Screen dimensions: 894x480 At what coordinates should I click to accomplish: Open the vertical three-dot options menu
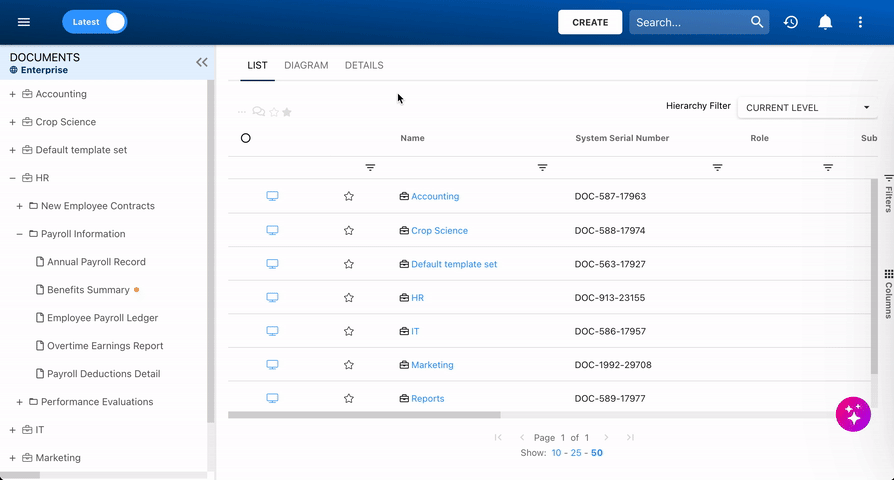pos(860,22)
